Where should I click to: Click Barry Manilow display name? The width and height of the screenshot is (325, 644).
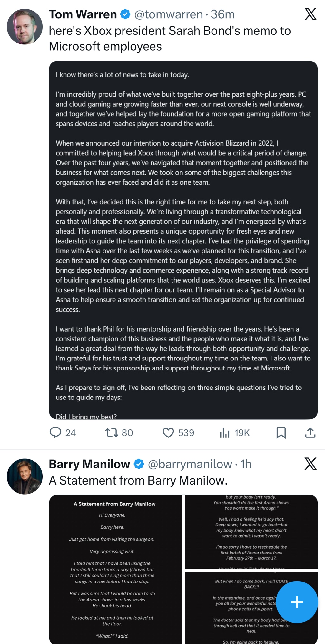(x=89, y=464)
